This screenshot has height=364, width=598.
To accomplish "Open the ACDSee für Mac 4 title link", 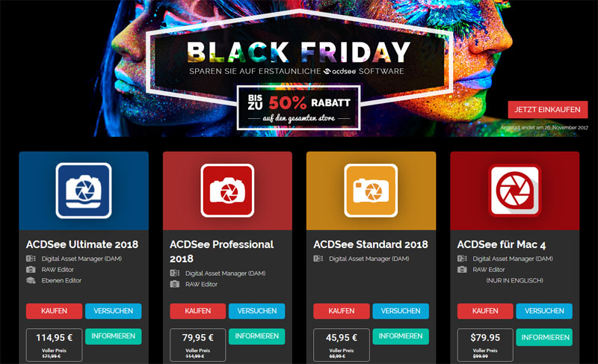I will [501, 244].
